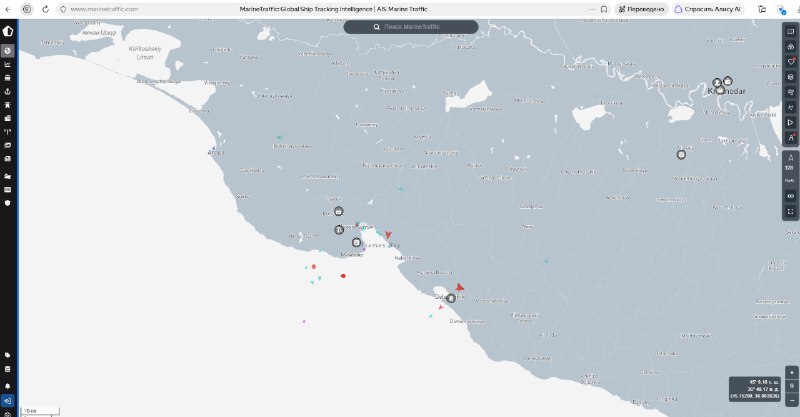Click the cube icon in right toolbar

[x=791, y=77]
